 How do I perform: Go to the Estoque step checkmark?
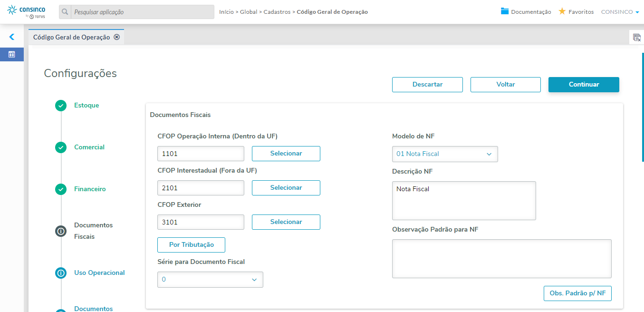tap(61, 106)
